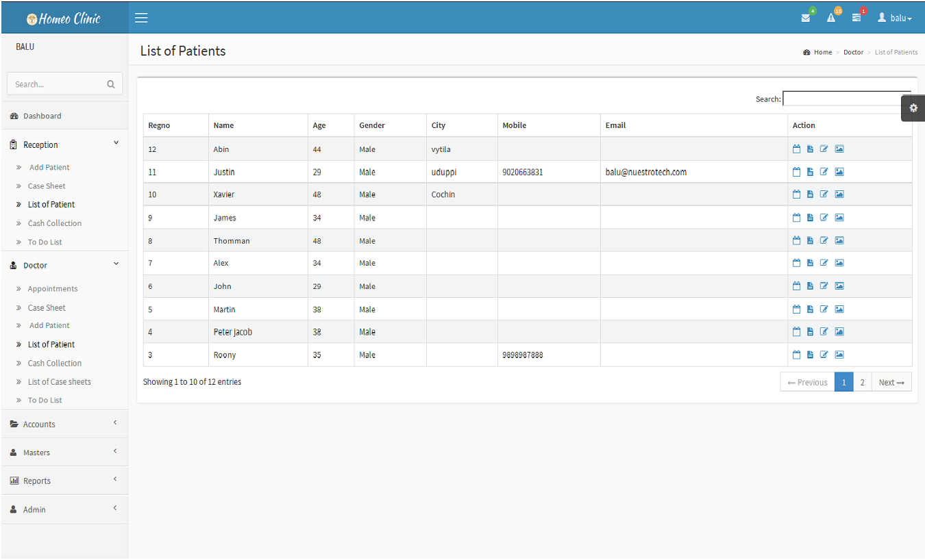
Task: Click the calendar icon in Abin's row
Action: (x=796, y=149)
